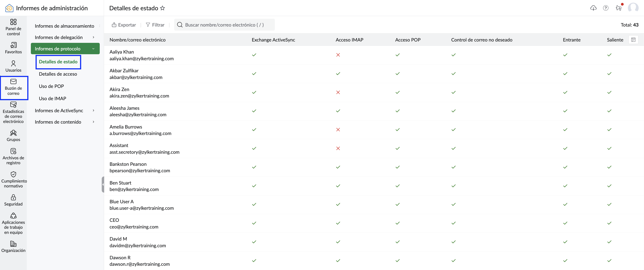Open Grupos in the sidebar

click(x=13, y=135)
